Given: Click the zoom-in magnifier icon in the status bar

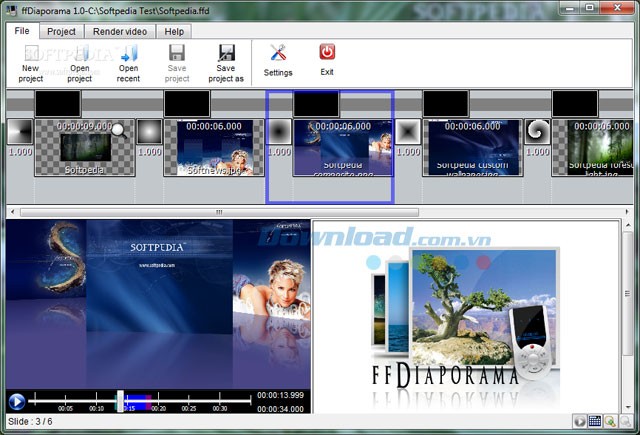Looking at the screenshot, I should 610,422.
